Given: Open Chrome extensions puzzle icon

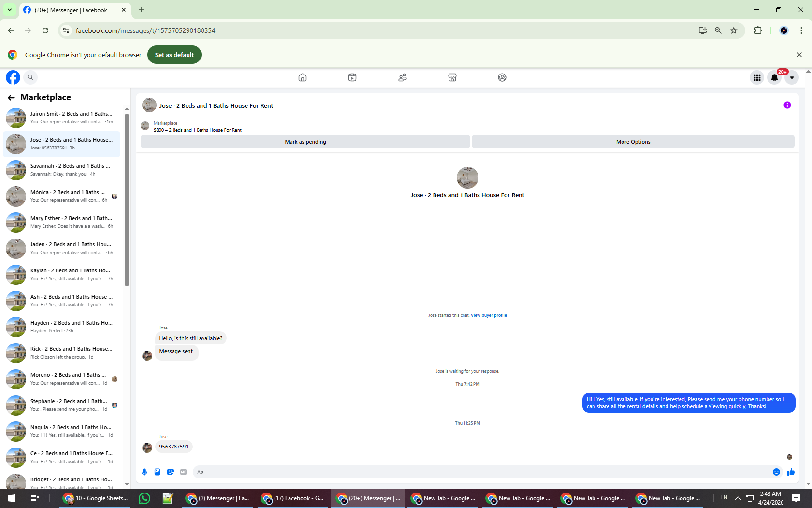Looking at the screenshot, I should pos(758,30).
